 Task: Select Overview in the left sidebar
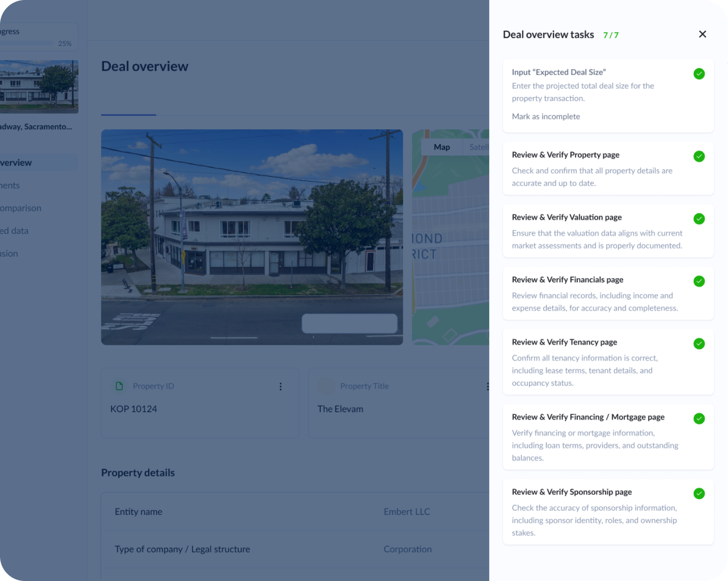pos(39,163)
